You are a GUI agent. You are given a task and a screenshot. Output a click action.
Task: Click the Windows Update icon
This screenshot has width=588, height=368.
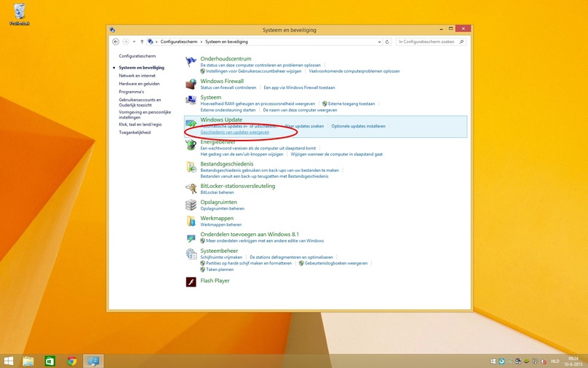pyautogui.click(x=191, y=123)
